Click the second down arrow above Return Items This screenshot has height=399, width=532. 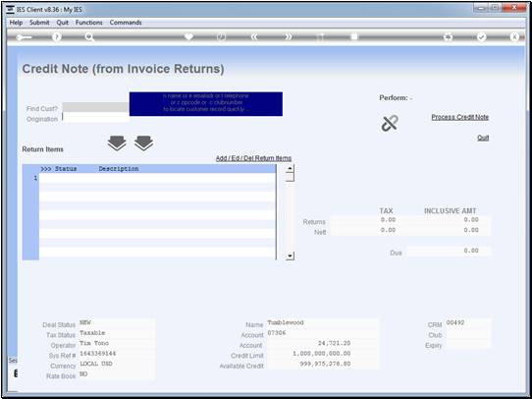[x=144, y=142]
